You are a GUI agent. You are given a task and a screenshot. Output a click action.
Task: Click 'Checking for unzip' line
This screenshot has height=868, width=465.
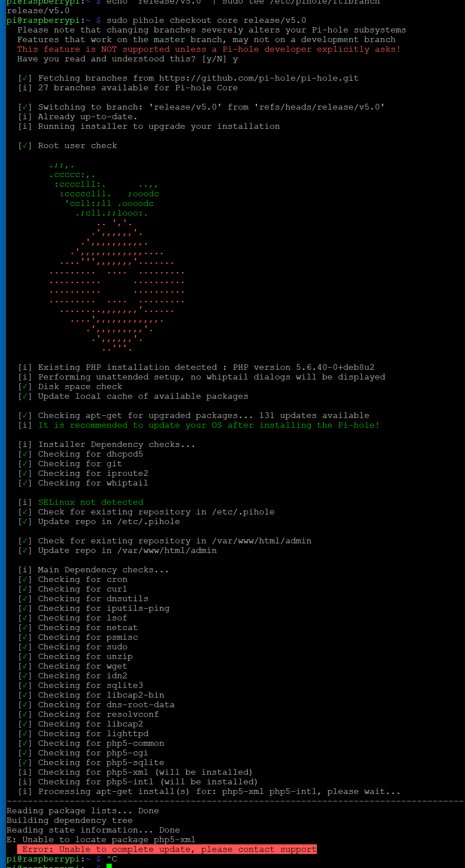pyautogui.click(x=75, y=656)
